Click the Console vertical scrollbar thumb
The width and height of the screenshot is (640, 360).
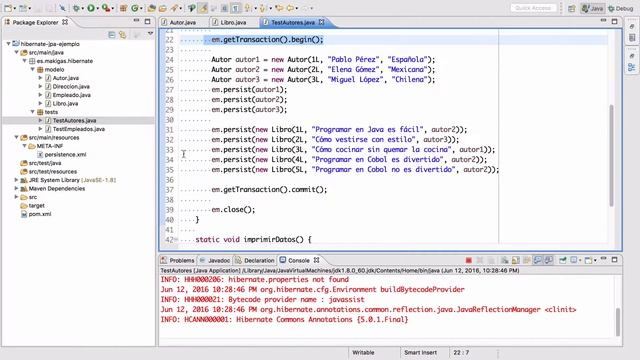coord(618,322)
